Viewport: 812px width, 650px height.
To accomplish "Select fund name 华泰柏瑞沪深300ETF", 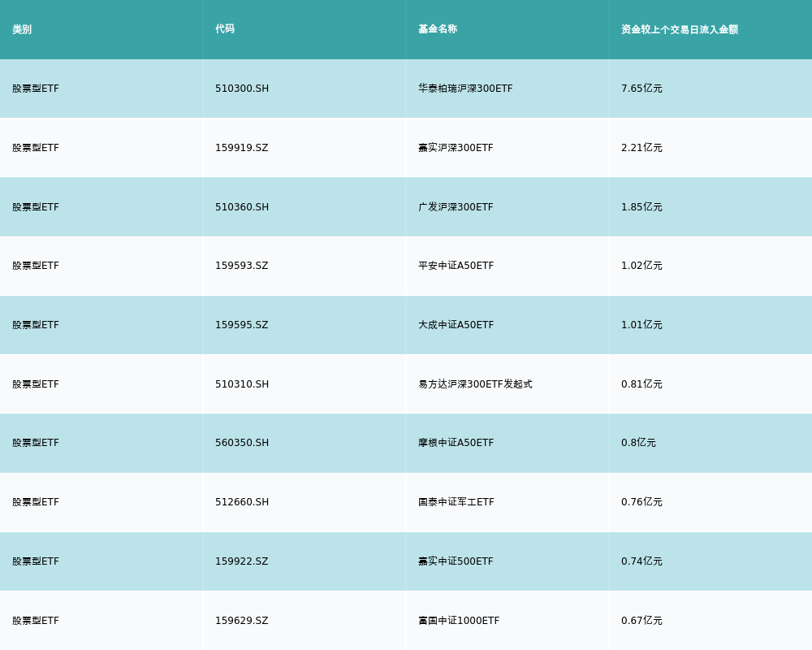I will [x=465, y=89].
